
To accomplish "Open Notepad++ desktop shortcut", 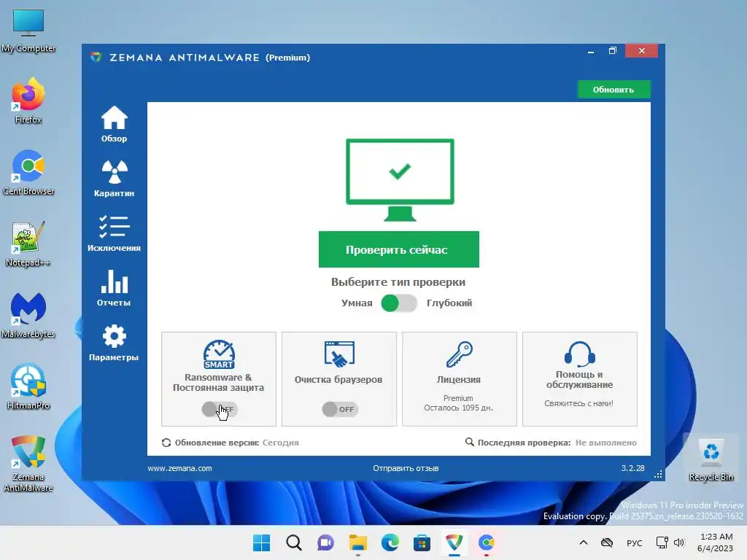I will click(28, 244).
